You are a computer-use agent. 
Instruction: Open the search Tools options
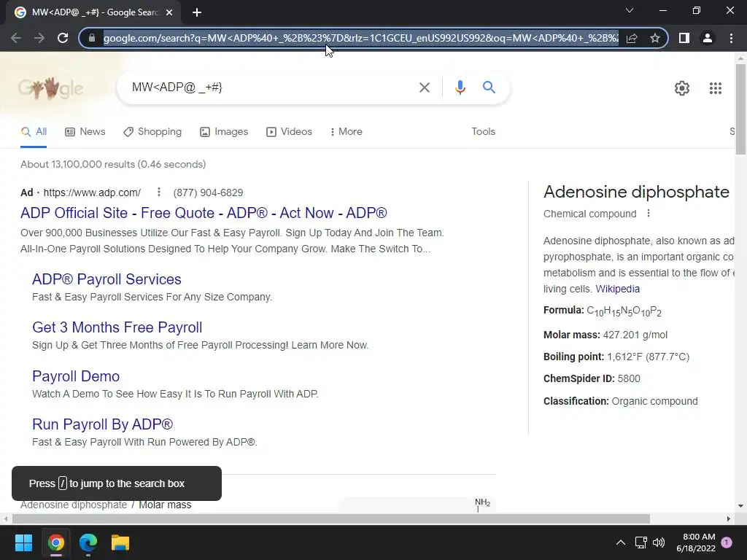pos(483,132)
